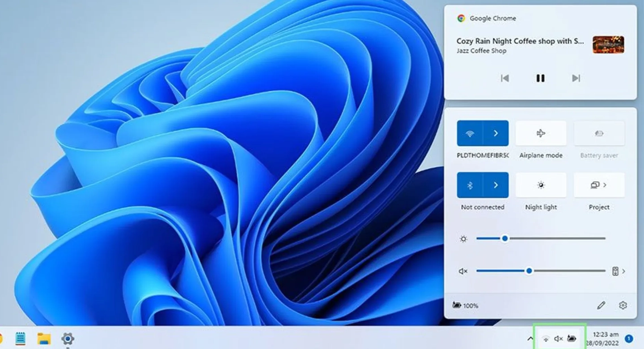644x349 pixels.
Task: Open the Project display options tile
Action: click(x=599, y=185)
